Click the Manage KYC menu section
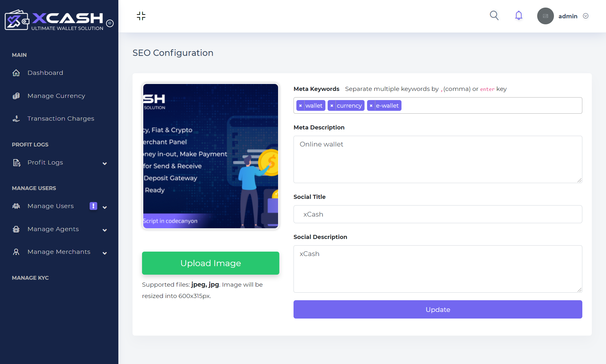The image size is (606, 364). tap(30, 278)
